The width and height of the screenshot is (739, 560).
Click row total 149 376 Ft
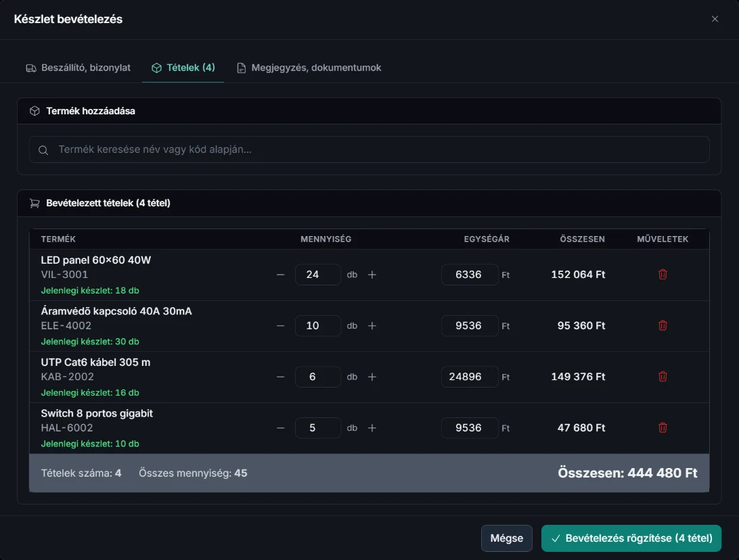pyautogui.click(x=578, y=377)
